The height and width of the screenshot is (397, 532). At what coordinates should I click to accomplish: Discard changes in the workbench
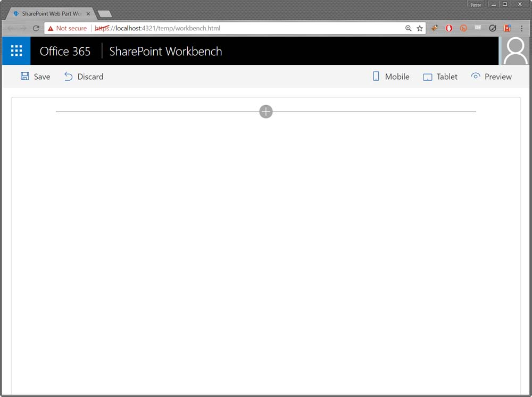(84, 77)
